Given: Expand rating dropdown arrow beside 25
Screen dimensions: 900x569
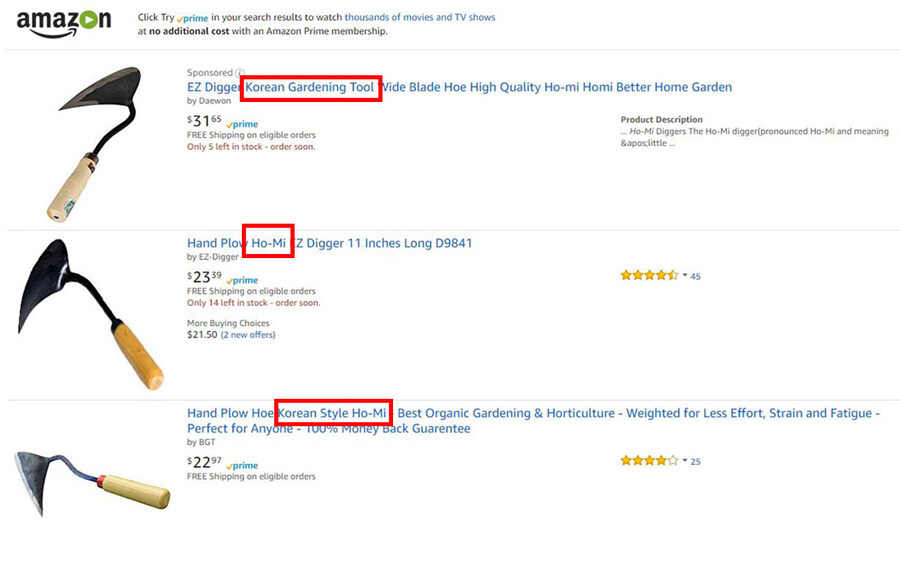Looking at the screenshot, I should (x=685, y=460).
